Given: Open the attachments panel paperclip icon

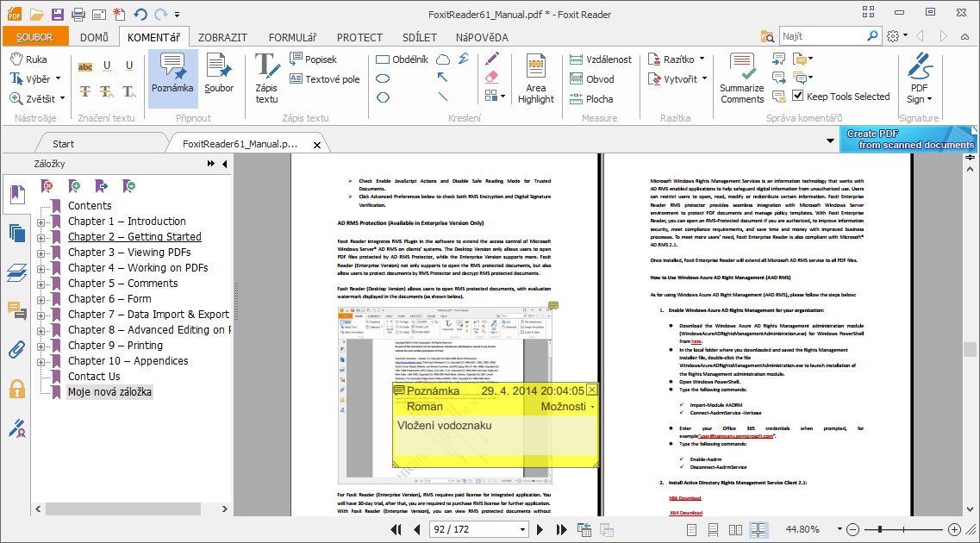Looking at the screenshot, I should [x=17, y=349].
